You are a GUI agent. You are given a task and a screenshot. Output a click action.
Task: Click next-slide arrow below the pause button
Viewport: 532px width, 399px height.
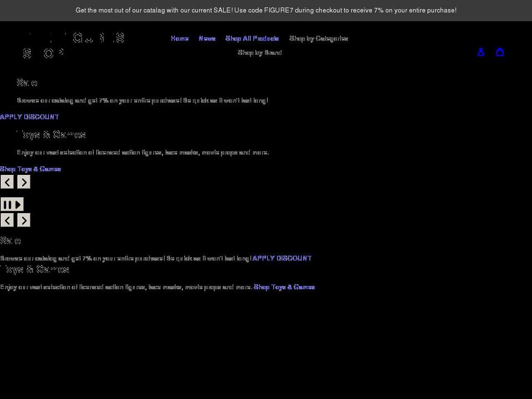tap(24, 220)
